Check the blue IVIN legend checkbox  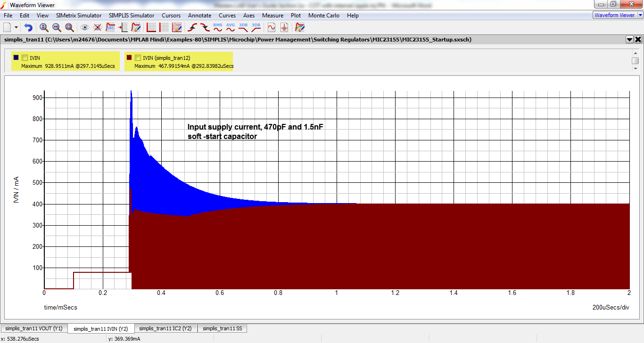tap(25, 57)
